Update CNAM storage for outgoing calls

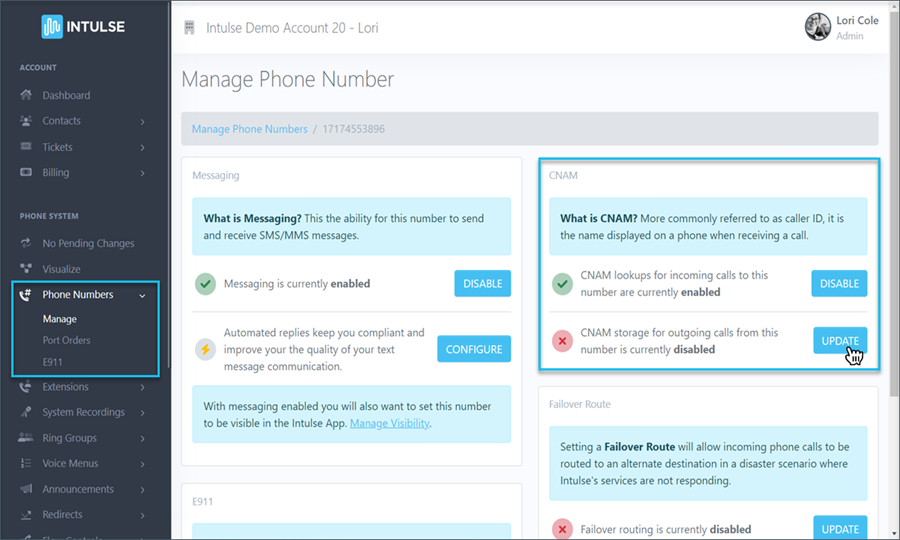839,341
